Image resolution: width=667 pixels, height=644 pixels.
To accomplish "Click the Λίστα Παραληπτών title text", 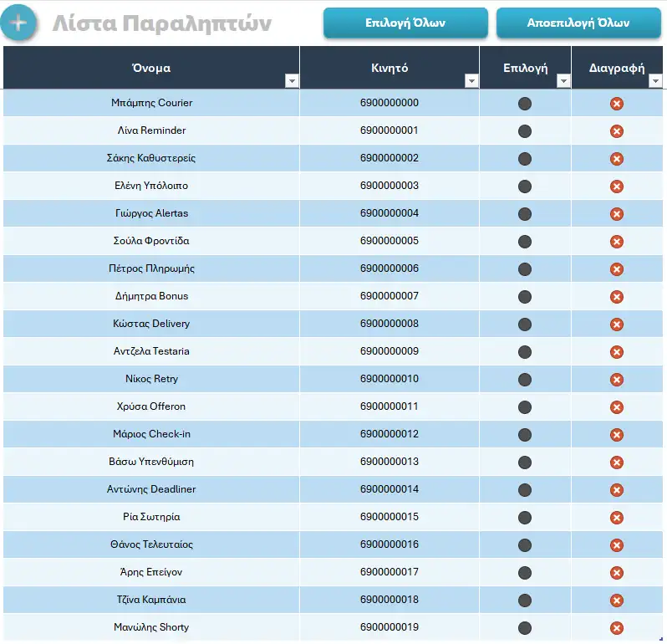I will click(x=161, y=23).
